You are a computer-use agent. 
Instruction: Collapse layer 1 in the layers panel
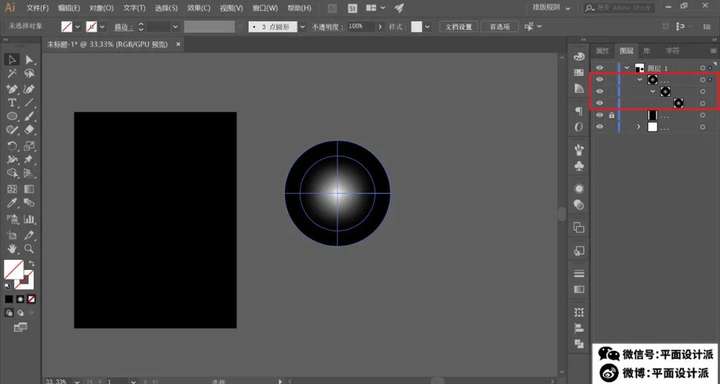pyautogui.click(x=627, y=68)
